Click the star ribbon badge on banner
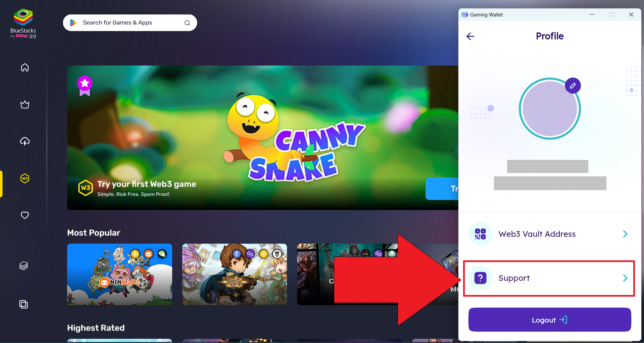644x343 pixels. [x=85, y=86]
